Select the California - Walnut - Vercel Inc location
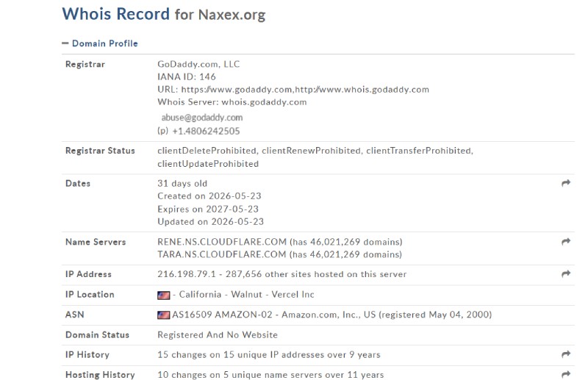The image size is (588, 380). pos(246,295)
